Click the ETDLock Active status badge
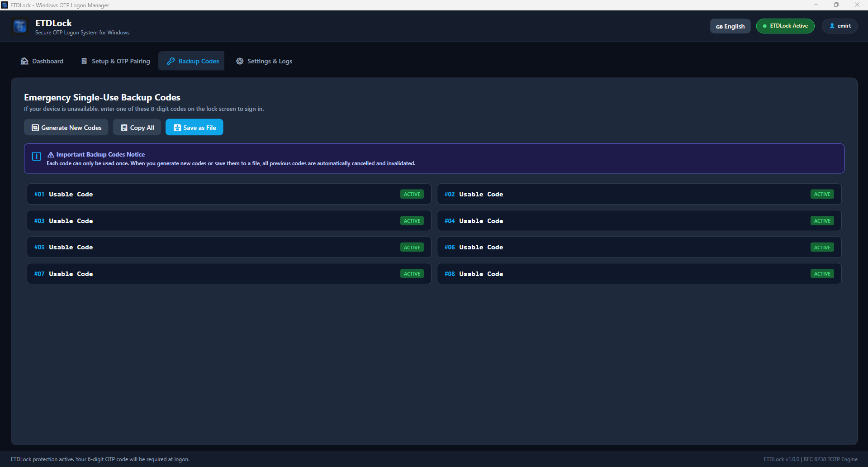This screenshot has width=868, height=467. click(785, 26)
